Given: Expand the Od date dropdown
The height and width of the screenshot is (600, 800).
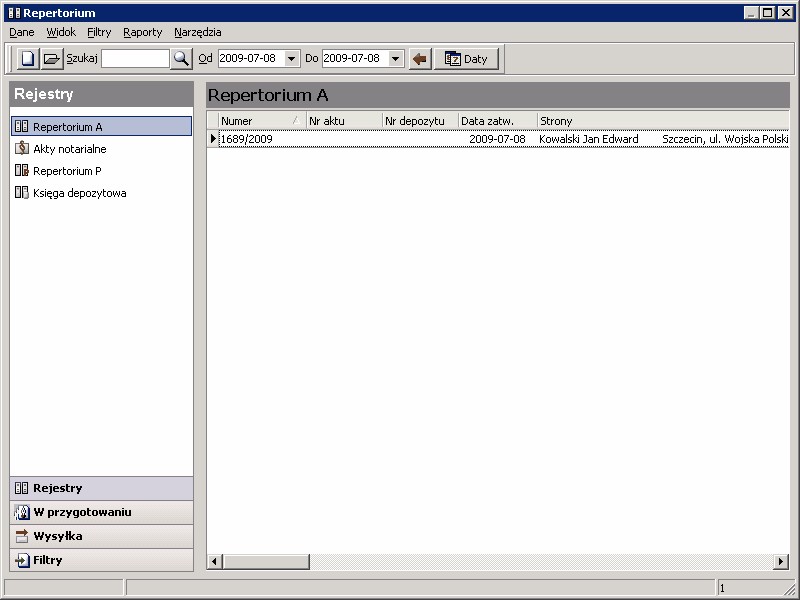Looking at the screenshot, I should pyautogui.click(x=292, y=59).
